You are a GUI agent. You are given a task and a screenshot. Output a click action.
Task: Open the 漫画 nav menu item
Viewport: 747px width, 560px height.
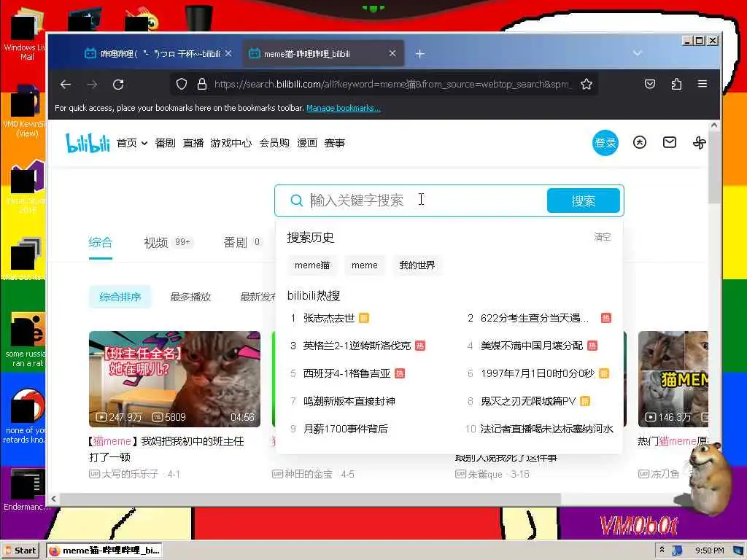307,143
